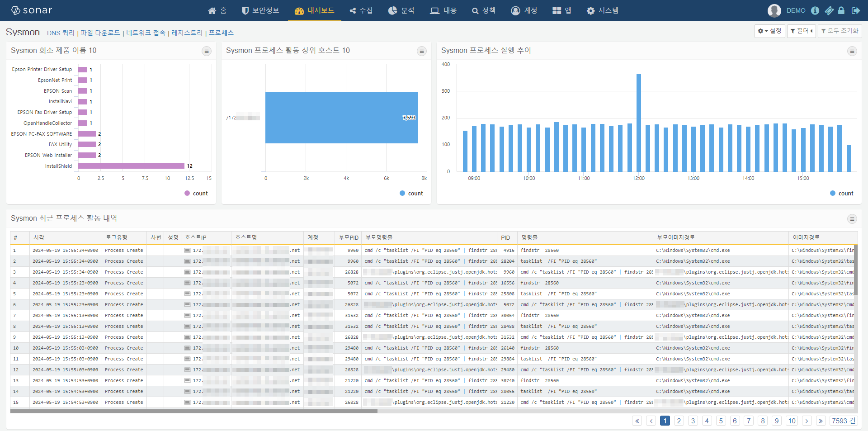Click the Sonar logo
Image resolution: width=868 pixels, height=431 pixels.
31,10
